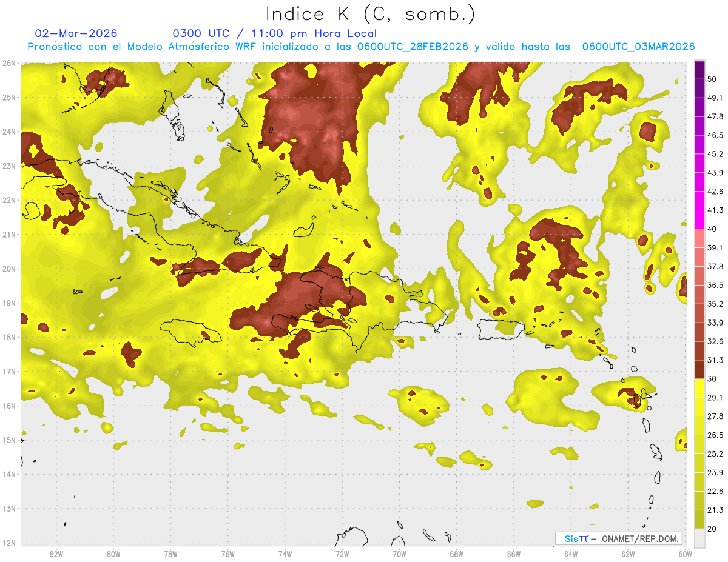Click the 20N latitude label
This screenshot has height=562, width=728.
point(8,269)
